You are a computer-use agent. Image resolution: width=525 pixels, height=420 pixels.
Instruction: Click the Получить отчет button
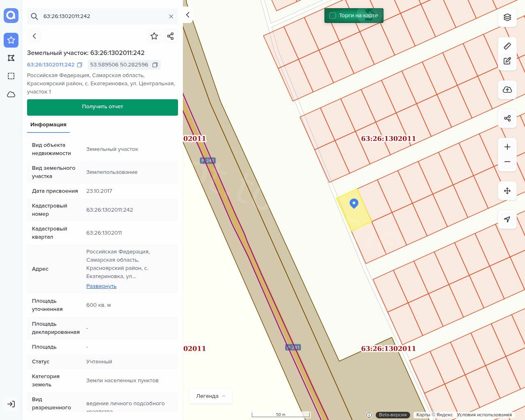point(103,107)
